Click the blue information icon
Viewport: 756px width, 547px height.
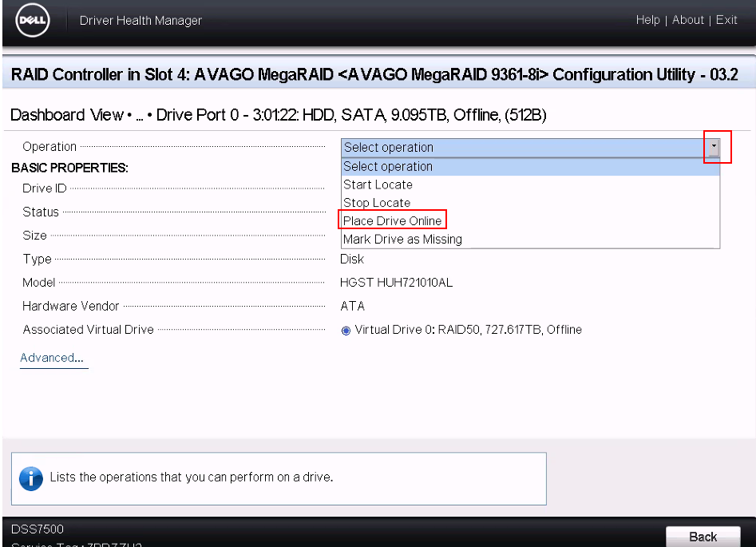tap(31, 478)
